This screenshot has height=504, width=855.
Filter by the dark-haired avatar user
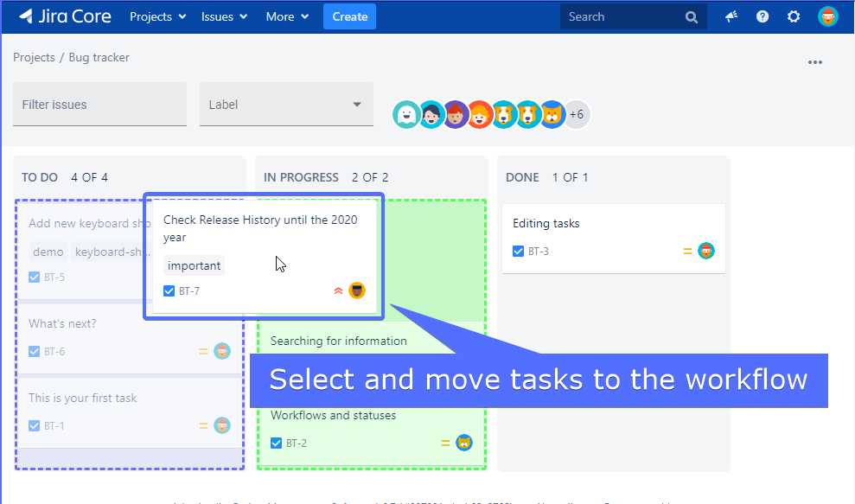tap(431, 114)
